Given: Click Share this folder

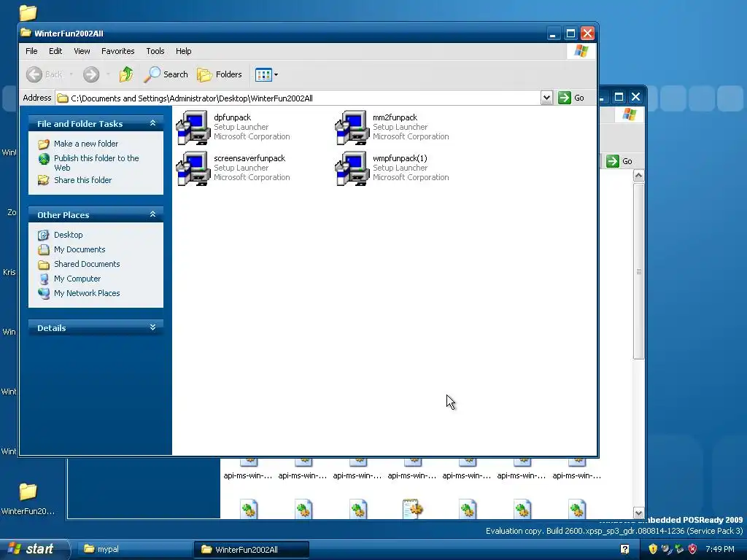Looking at the screenshot, I should [83, 180].
